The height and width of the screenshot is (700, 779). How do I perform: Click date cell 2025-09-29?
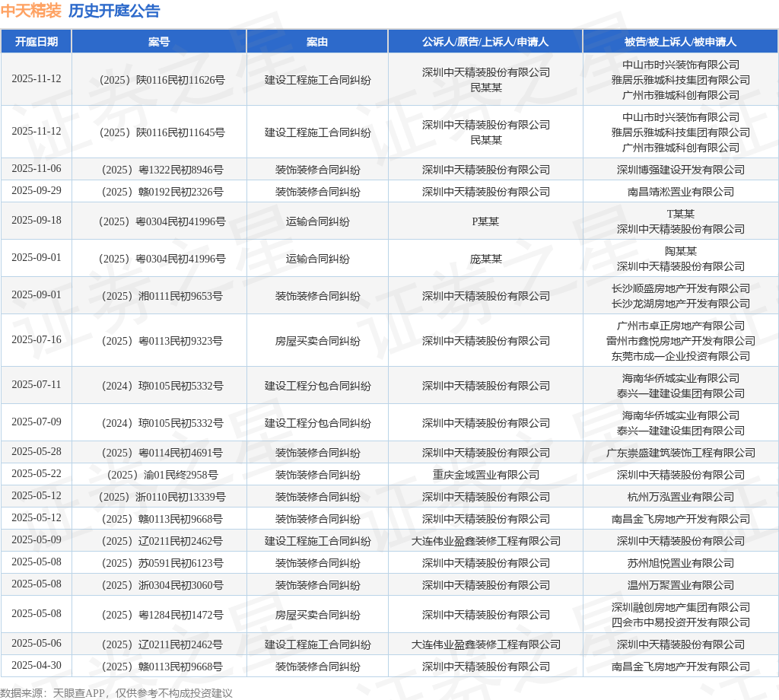pos(37,190)
